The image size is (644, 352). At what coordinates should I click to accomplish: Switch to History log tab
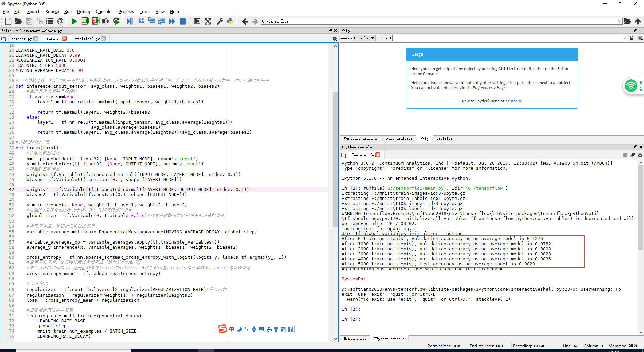pos(355,338)
